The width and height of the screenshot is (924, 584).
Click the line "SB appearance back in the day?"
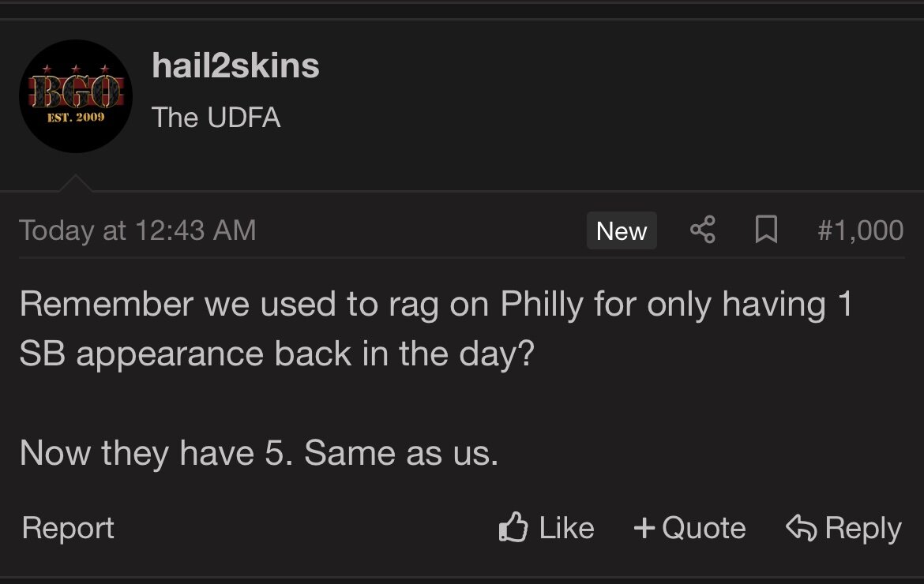pos(277,354)
